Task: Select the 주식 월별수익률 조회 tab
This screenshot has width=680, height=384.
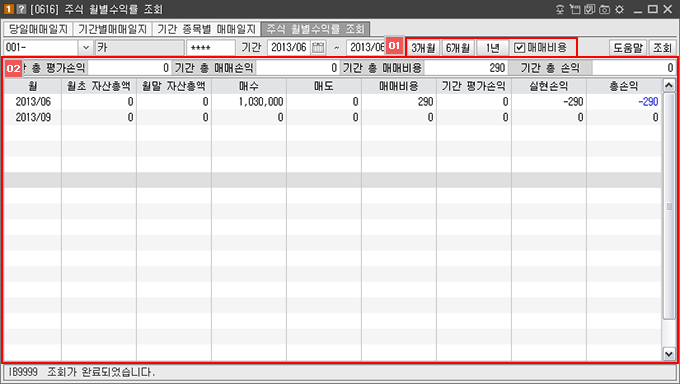Action: pyautogui.click(x=315, y=29)
